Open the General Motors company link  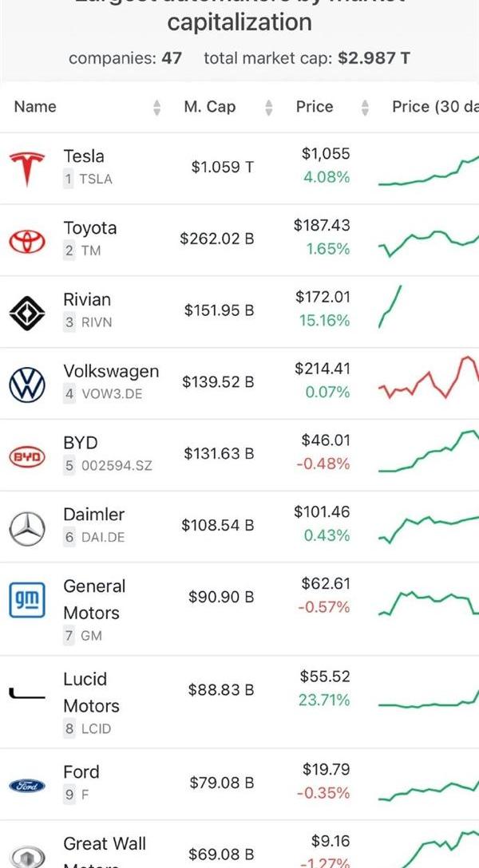coord(95,599)
